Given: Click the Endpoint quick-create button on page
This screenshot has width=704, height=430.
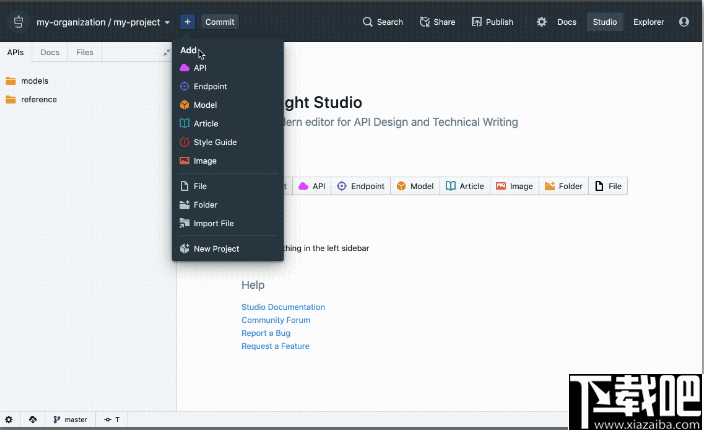Looking at the screenshot, I should [x=361, y=186].
